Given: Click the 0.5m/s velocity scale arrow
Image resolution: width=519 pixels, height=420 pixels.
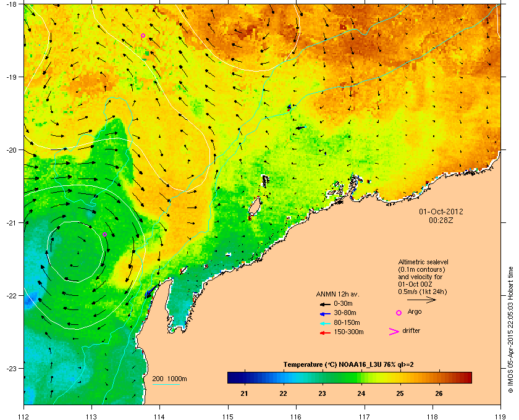Looking at the screenshot, I should pos(421,300).
